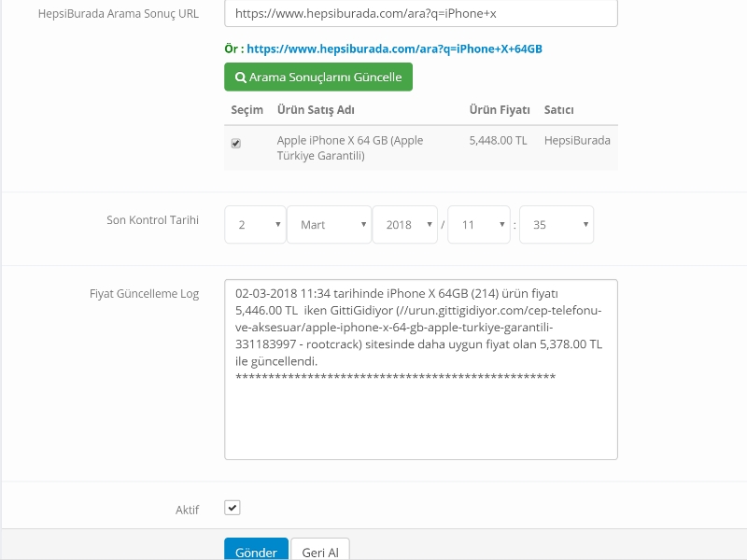Click the HepsiBurada seller cell
This screenshot has height=560, width=747.
point(577,141)
